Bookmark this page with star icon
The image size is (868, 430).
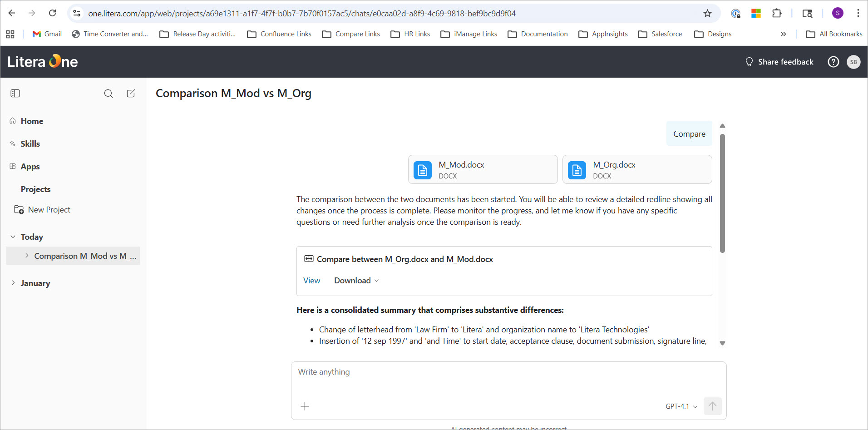pyautogui.click(x=707, y=13)
